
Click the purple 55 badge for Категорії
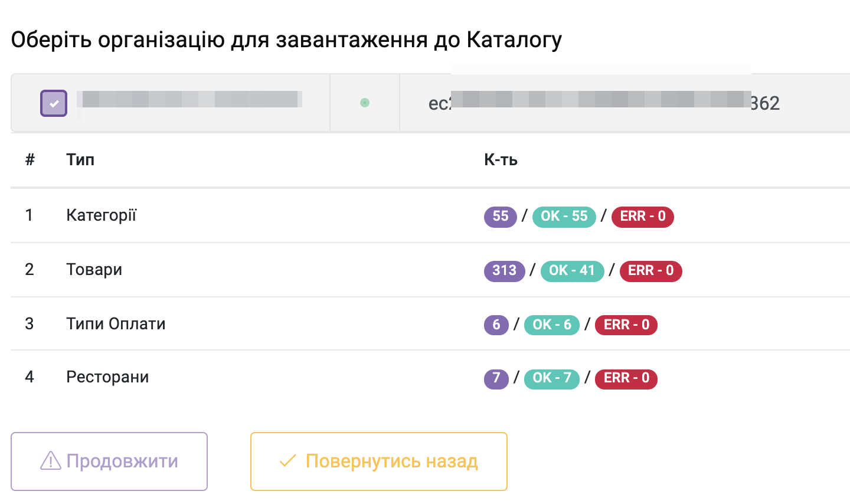coord(500,217)
